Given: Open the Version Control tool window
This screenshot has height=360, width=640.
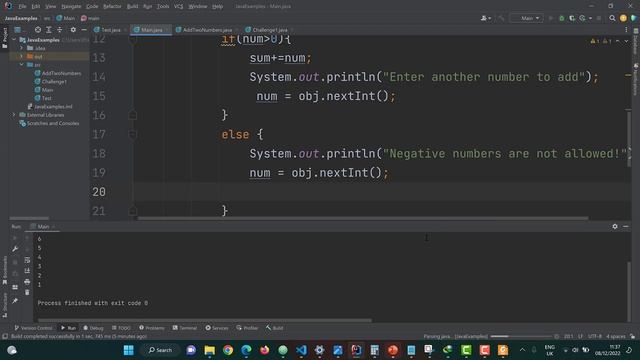Looking at the screenshot, I should (33, 328).
